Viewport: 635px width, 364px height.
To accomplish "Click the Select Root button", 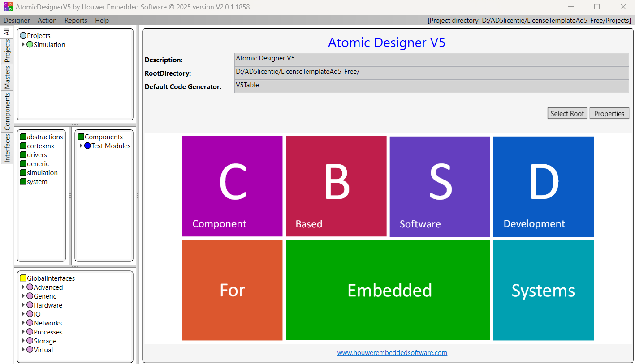I will 567,114.
